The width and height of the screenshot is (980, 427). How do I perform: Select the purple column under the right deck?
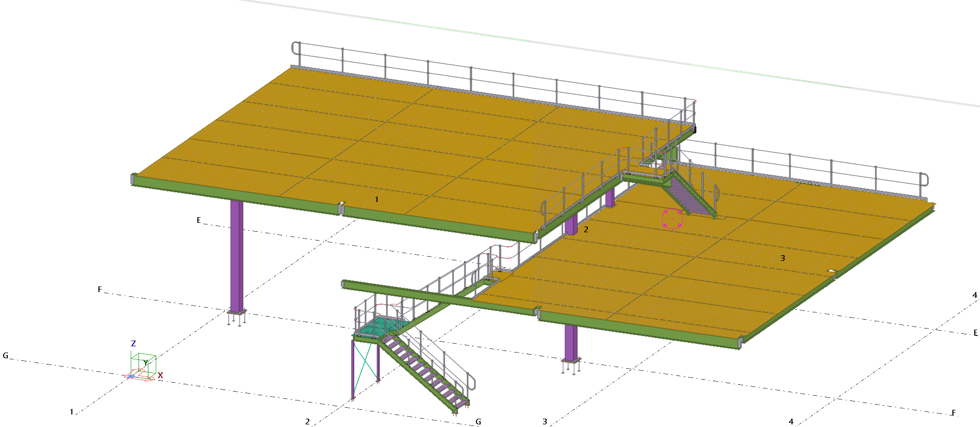pos(571,342)
